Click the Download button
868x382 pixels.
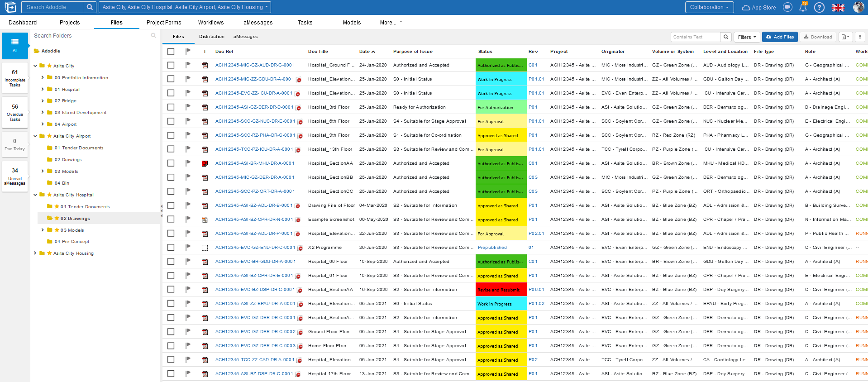coord(818,37)
